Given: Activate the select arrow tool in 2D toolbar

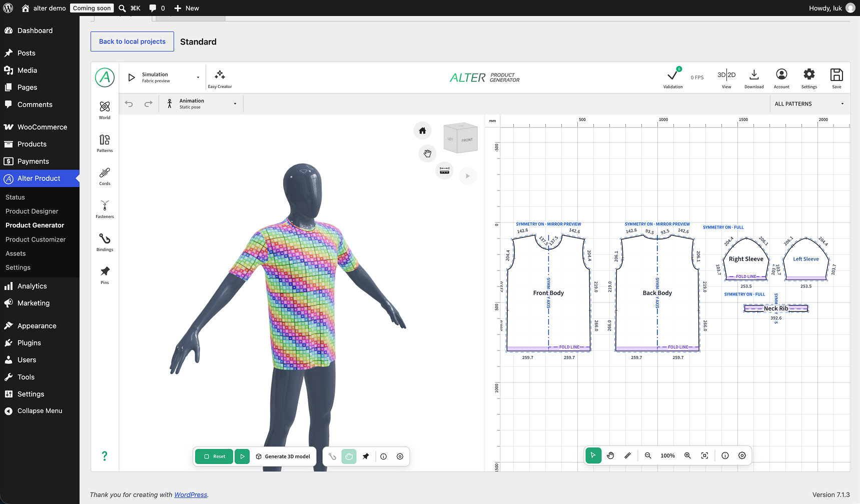Looking at the screenshot, I should 593,455.
